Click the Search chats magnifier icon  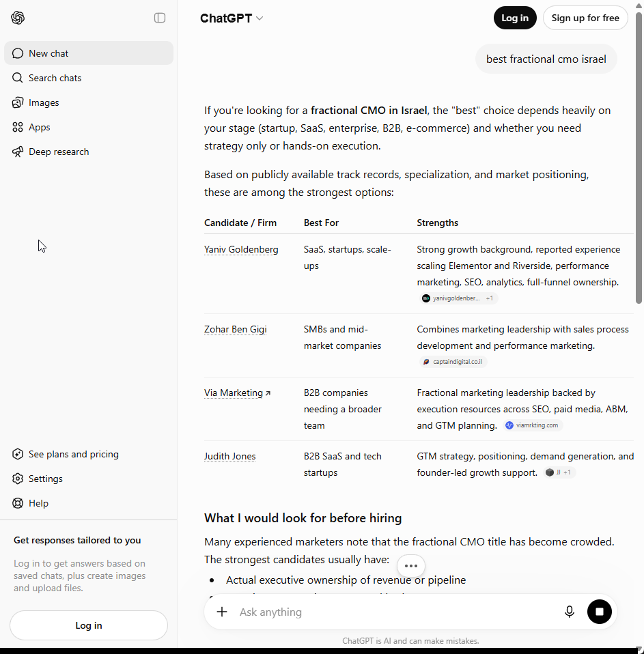pyautogui.click(x=18, y=78)
